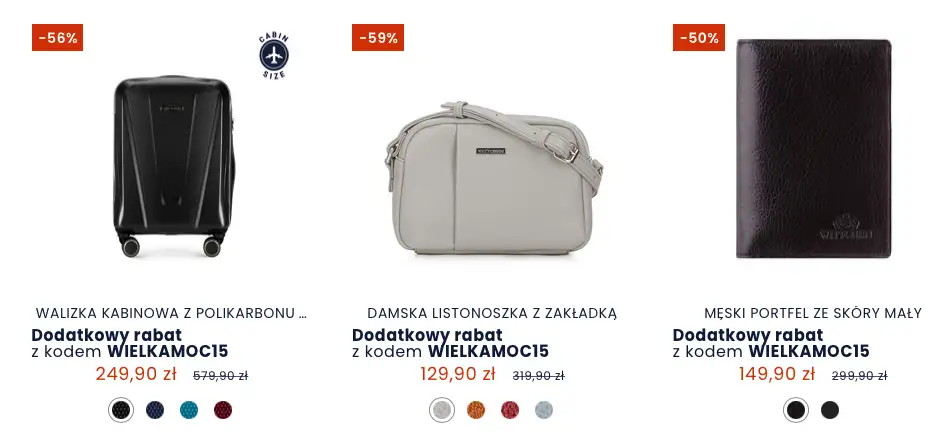
Task: Click the Cabin Size airplane badge icon
Action: [x=274, y=56]
